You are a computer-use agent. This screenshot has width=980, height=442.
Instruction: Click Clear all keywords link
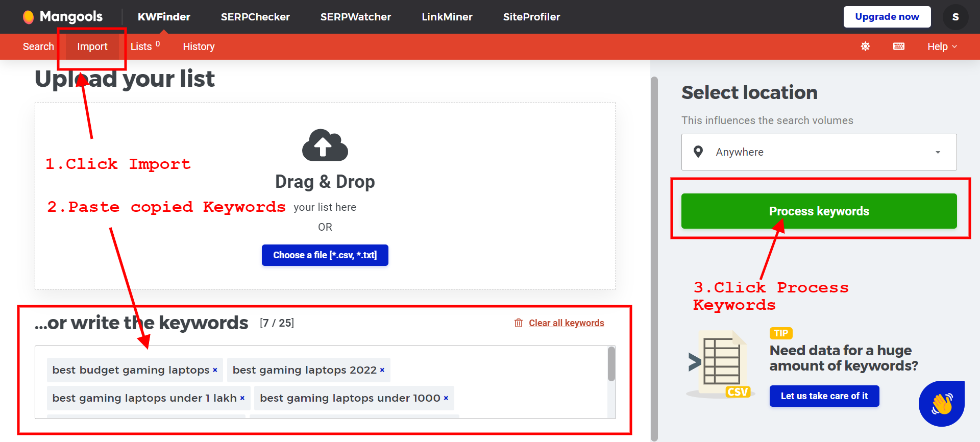point(567,323)
